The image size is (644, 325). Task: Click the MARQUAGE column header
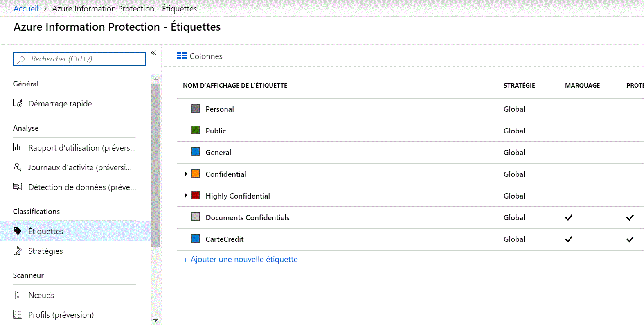(583, 85)
